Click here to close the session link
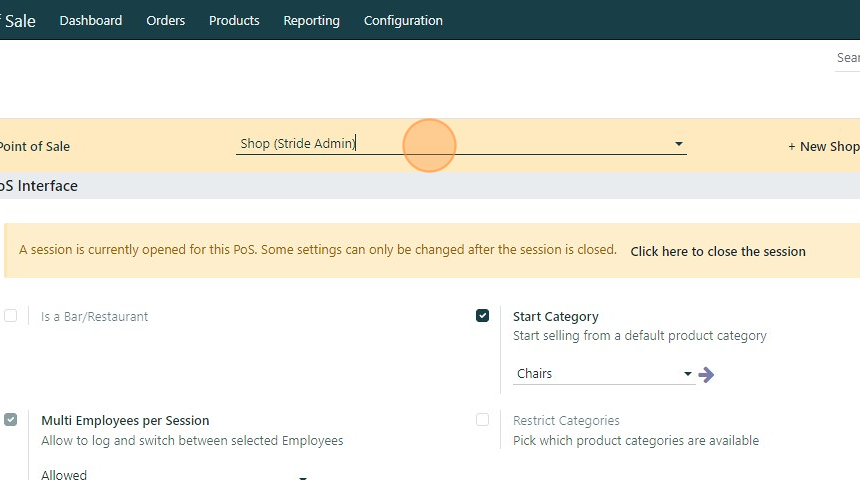 click(718, 251)
